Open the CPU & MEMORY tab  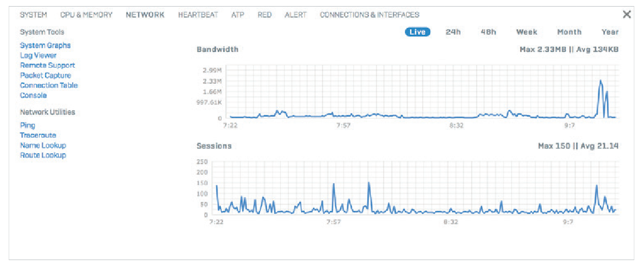click(x=86, y=15)
